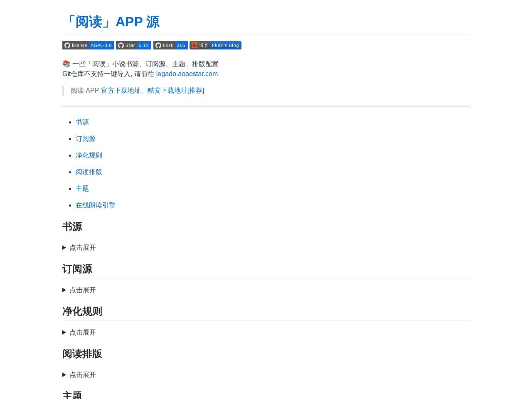Viewport: 532px width, 399px height.
Task: Click the 订阅源 section heading
Action: (77, 269)
